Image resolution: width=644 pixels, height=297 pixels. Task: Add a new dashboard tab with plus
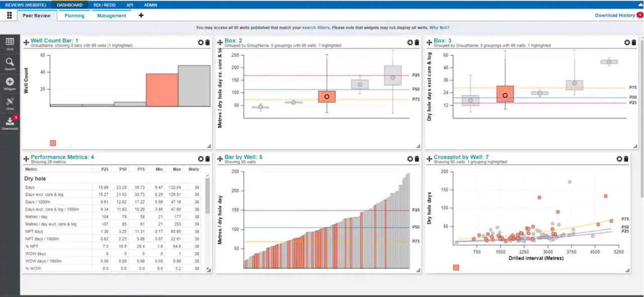pyautogui.click(x=141, y=16)
